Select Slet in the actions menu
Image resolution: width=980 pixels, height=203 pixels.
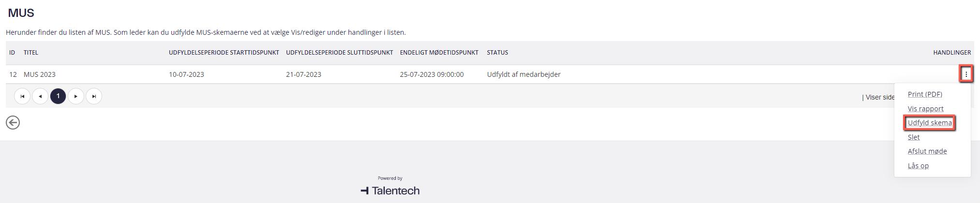point(914,137)
